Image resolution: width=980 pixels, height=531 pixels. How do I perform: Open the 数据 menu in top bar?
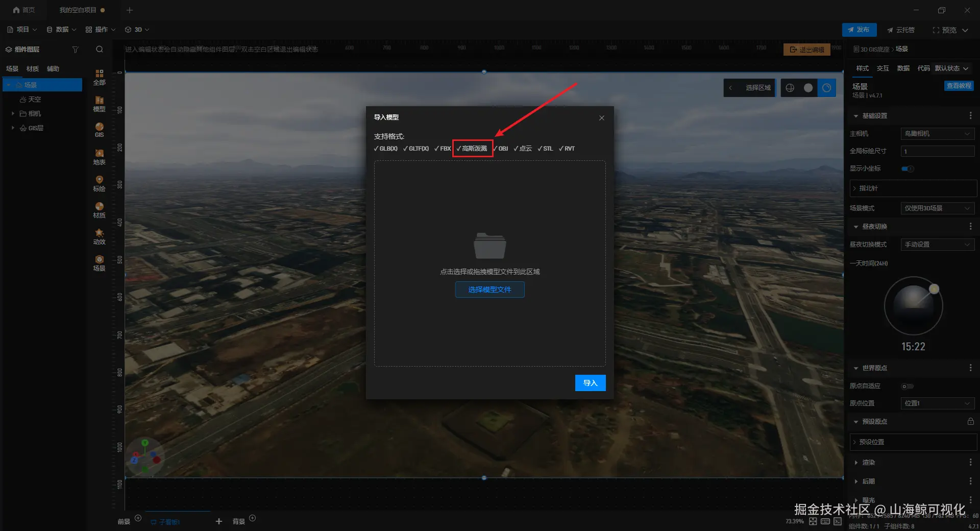[61, 30]
